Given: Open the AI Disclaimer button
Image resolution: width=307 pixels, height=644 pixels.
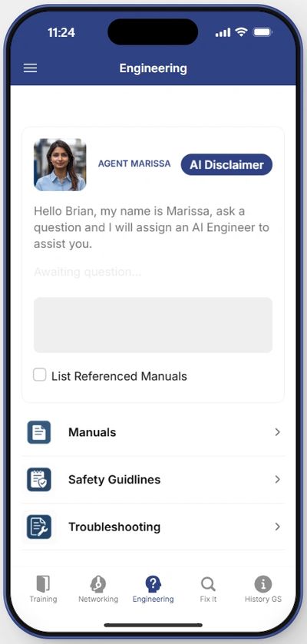Looking at the screenshot, I should (226, 165).
